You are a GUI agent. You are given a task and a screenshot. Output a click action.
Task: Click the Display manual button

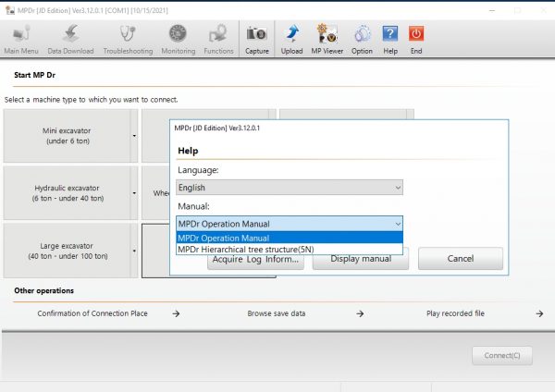click(x=361, y=261)
